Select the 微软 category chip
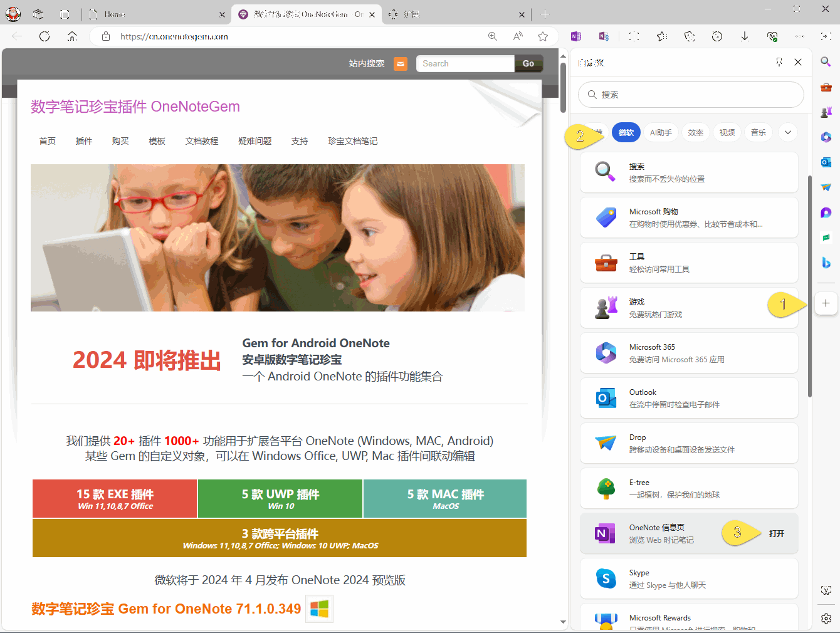Viewport: 840px width, 633px height. point(626,132)
